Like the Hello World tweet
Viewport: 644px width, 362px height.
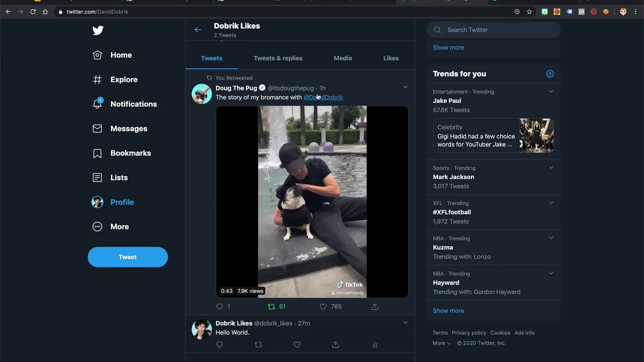pos(297,345)
